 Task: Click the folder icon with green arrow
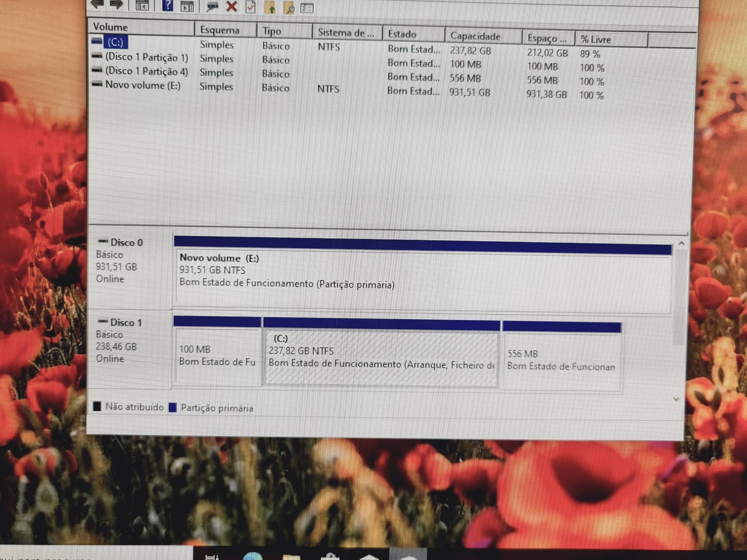(270, 7)
